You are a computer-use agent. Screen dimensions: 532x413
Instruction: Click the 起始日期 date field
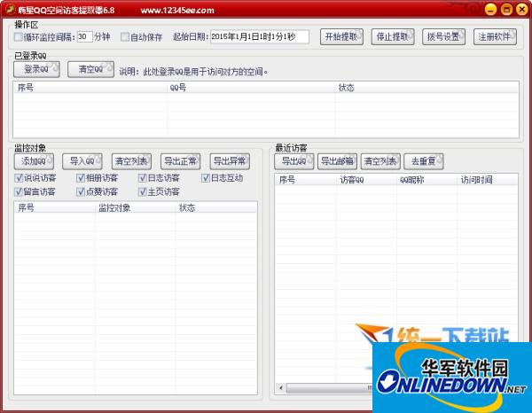(x=260, y=36)
